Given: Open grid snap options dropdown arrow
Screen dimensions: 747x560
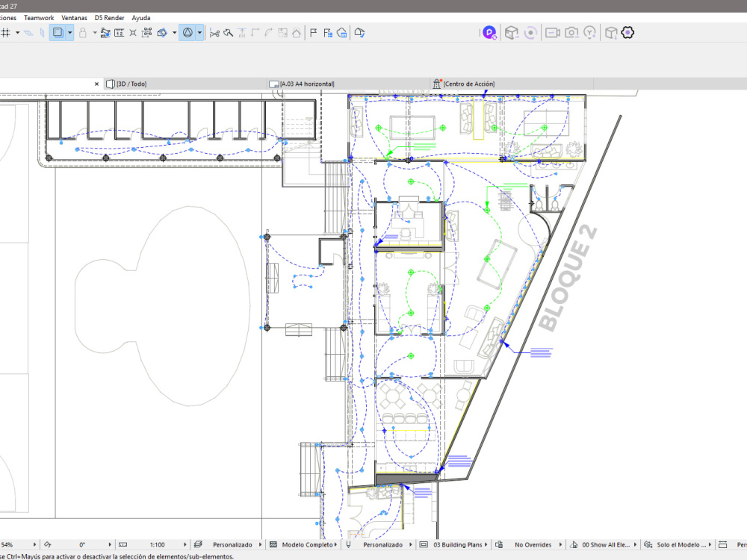Looking at the screenshot, I should click(18, 33).
